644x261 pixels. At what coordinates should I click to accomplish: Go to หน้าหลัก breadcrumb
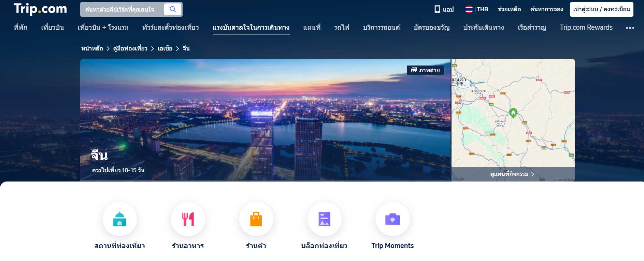[x=92, y=48]
